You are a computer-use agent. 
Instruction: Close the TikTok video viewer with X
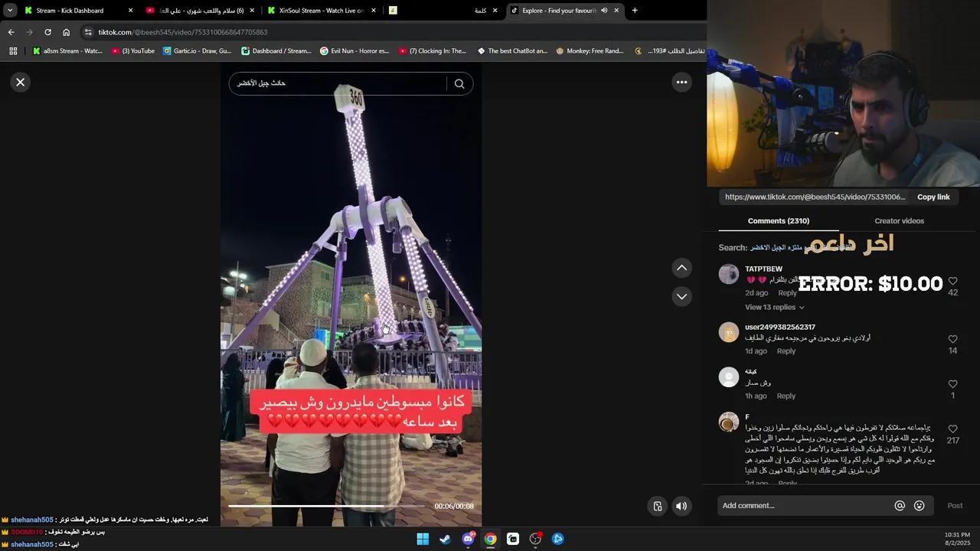(21, 83)
